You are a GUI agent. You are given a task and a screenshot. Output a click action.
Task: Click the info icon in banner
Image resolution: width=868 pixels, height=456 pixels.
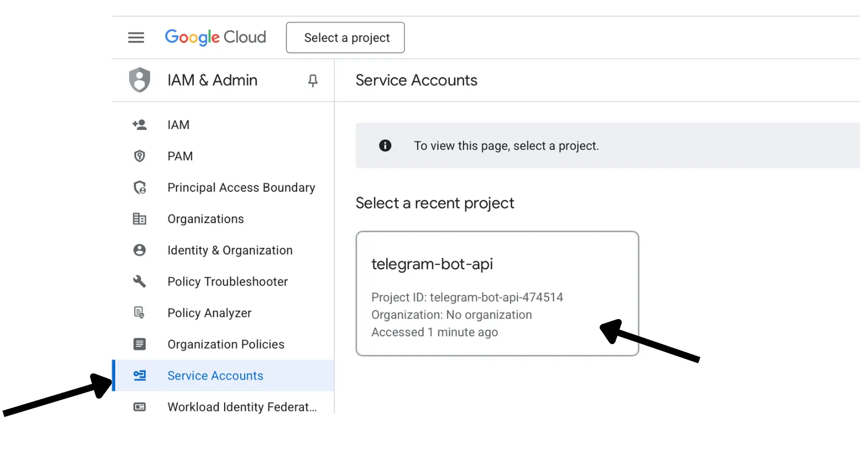tap(385, 146)
